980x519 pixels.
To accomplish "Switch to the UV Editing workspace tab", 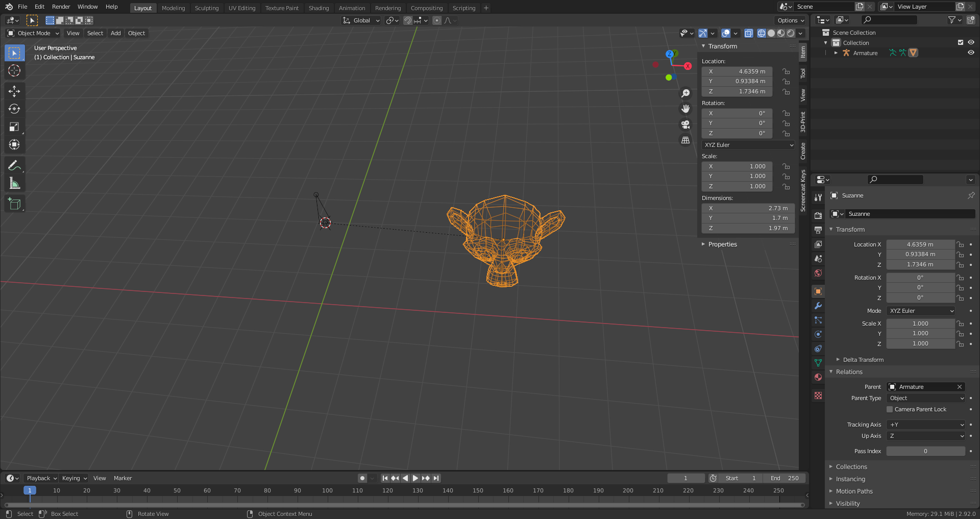I will point(242,8).
